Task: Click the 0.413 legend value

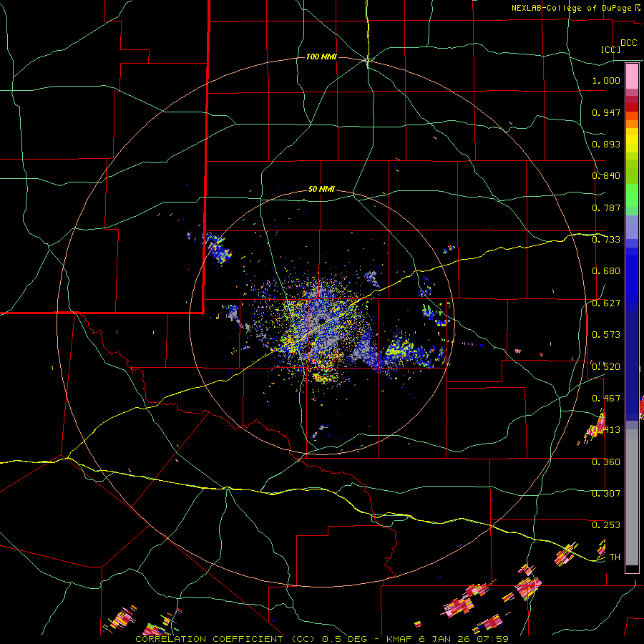Action: (x=606, y=430)
